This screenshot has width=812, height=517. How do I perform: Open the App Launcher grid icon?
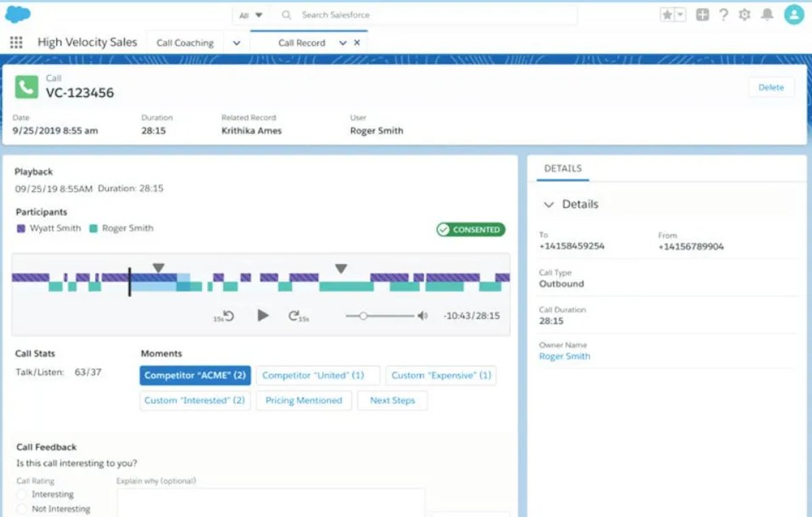point(16,43)
